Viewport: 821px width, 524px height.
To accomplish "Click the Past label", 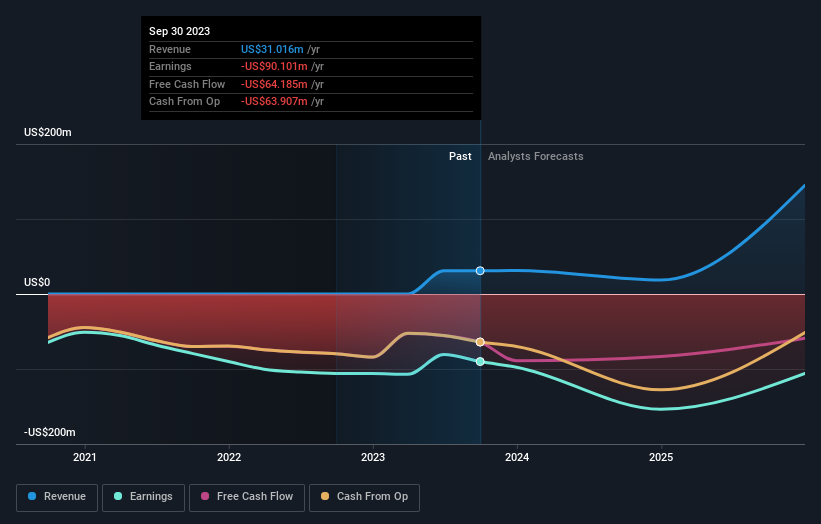I will [460, 156].
